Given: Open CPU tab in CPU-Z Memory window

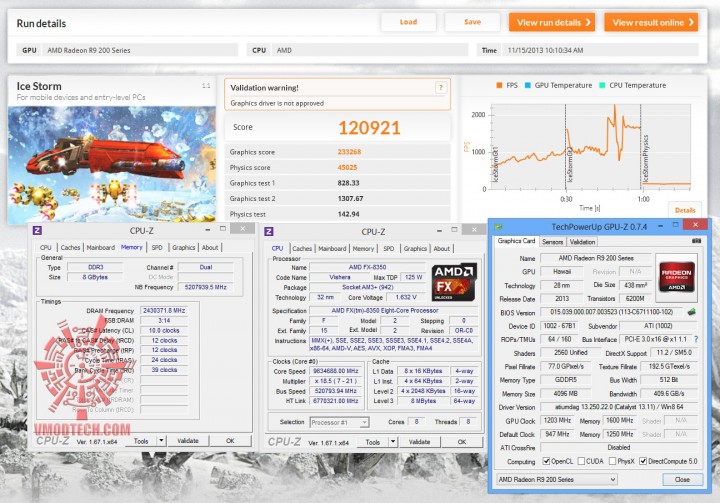Looking at the screenshot, I should pos(45,247).
